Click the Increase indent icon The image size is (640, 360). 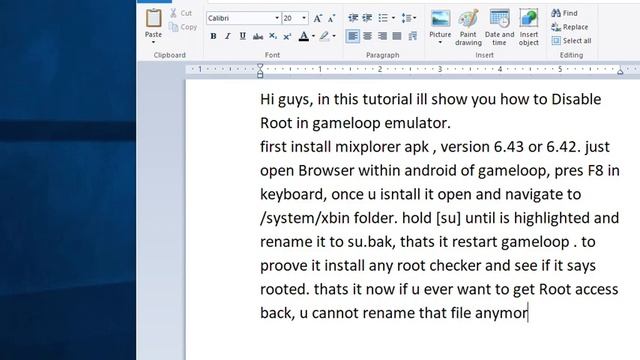(367, 18)
